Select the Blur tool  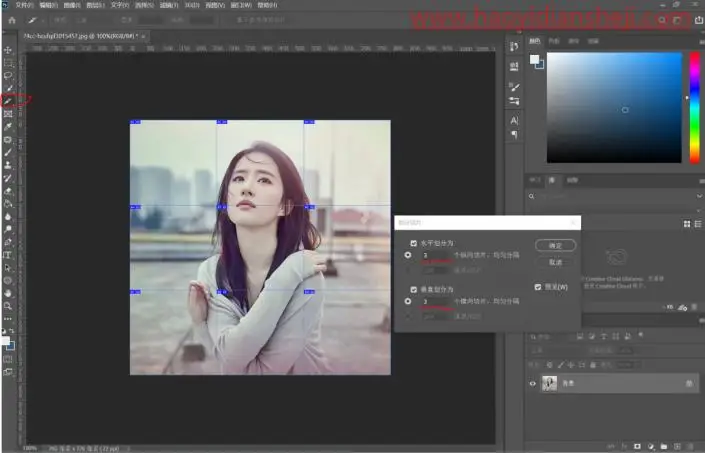[x=8, y=217]
